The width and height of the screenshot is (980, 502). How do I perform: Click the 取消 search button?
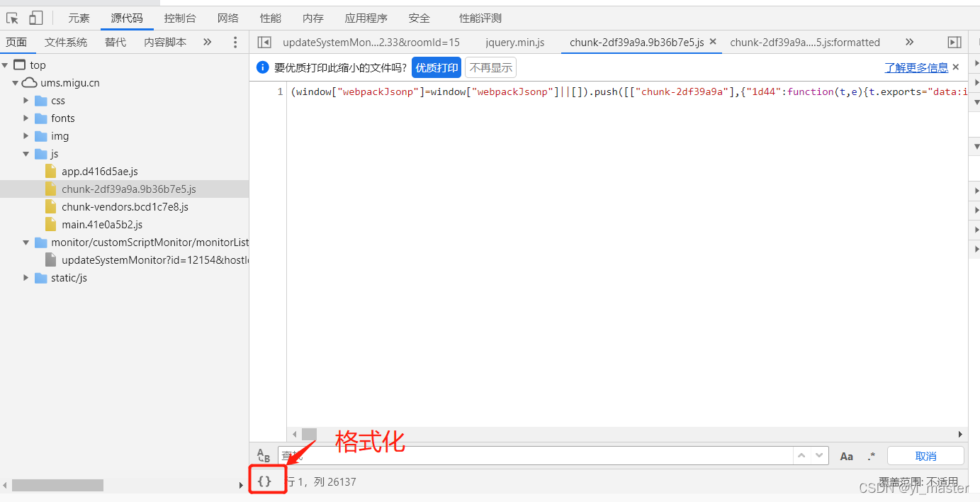925,456
